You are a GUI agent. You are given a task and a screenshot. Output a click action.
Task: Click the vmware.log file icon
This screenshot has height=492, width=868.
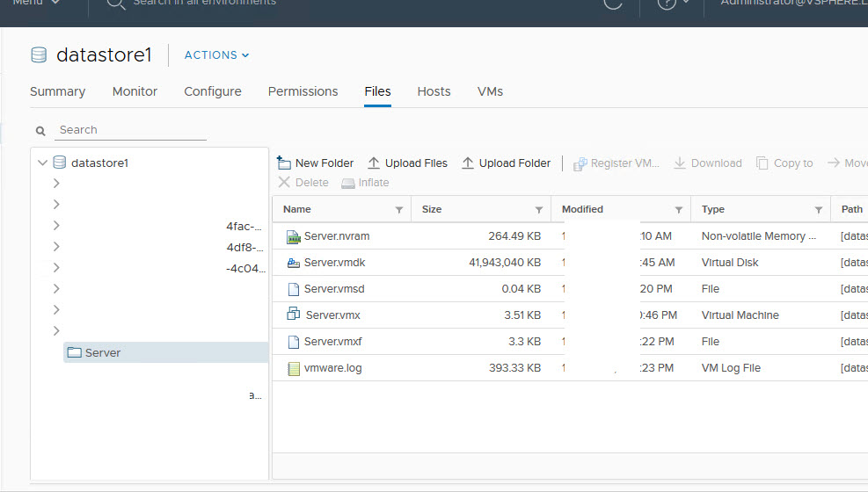tap(294, 368)
